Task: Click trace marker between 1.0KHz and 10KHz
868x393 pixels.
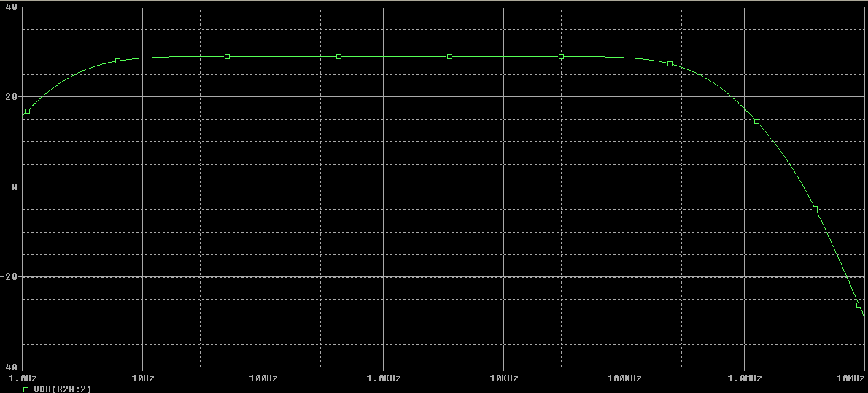Action: click(449, 56)
